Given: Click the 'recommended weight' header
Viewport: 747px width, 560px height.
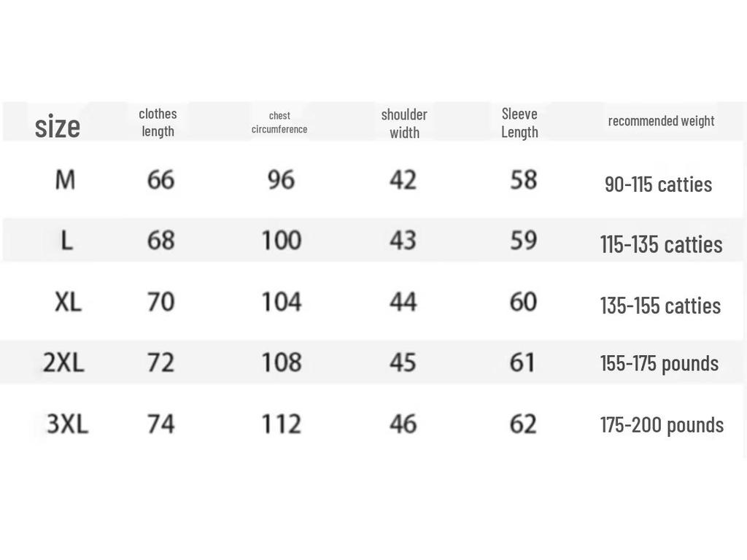Looking at the screenshot, I should click(661, 121).
